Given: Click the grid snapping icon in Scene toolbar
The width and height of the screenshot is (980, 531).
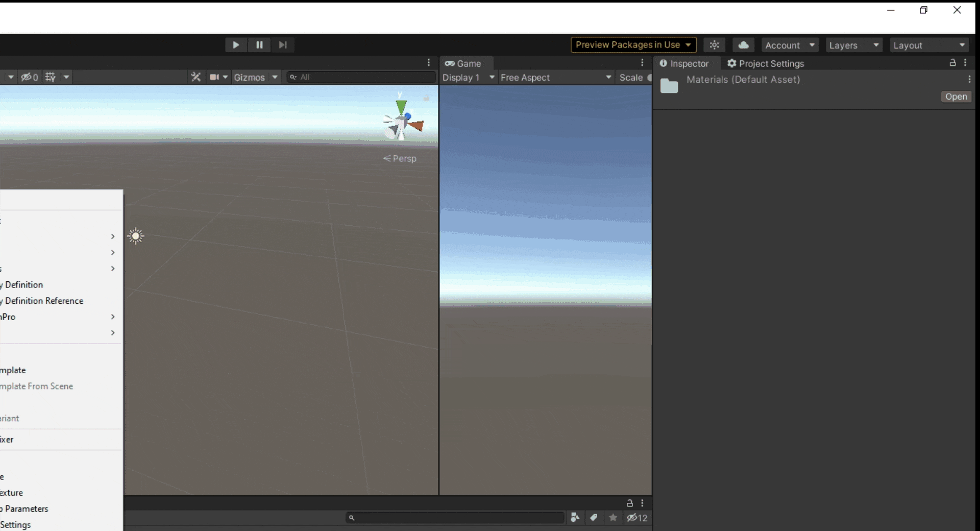Looking at the screenshot, I should click(51, 77).
